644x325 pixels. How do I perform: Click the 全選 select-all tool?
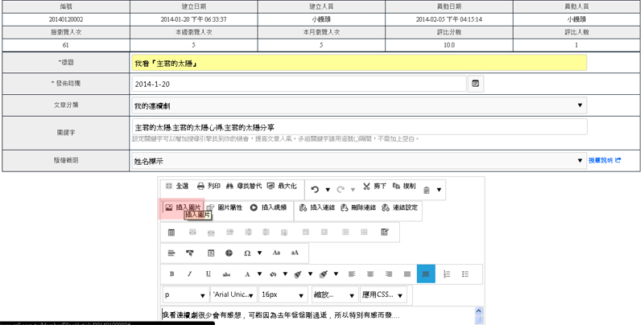(x=177, y=187)
